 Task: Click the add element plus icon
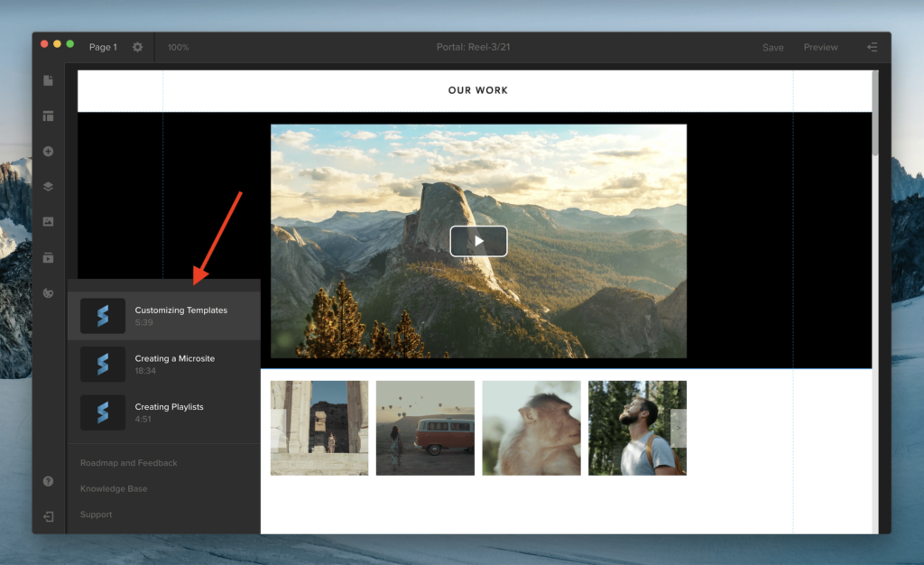(48, 151)
